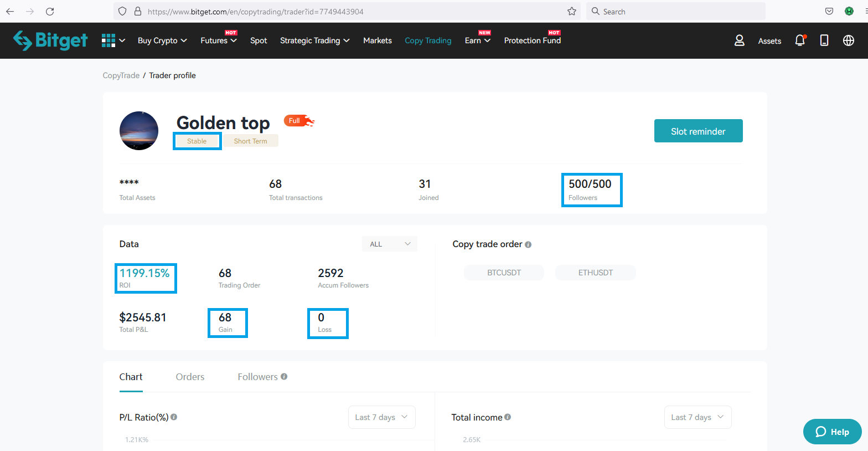This screenshot has height=451, width=868.
Task: Open Total income Last 7 days dropdown
Action: (x=697, y=417)
